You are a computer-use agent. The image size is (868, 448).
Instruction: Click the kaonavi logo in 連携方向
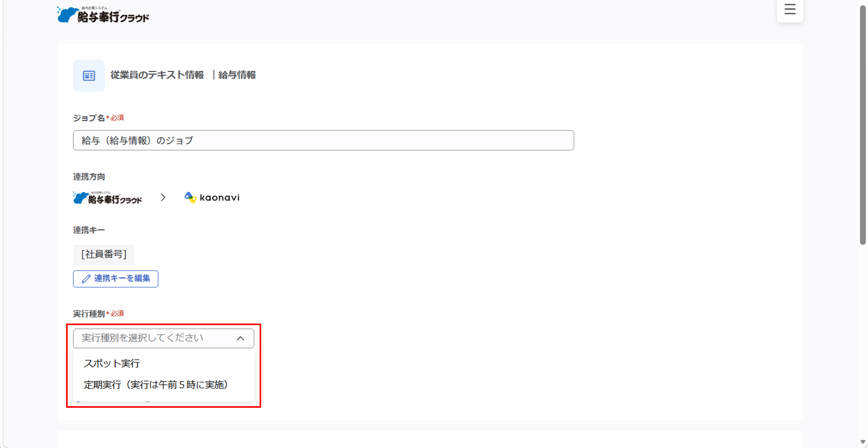(212, 197)
